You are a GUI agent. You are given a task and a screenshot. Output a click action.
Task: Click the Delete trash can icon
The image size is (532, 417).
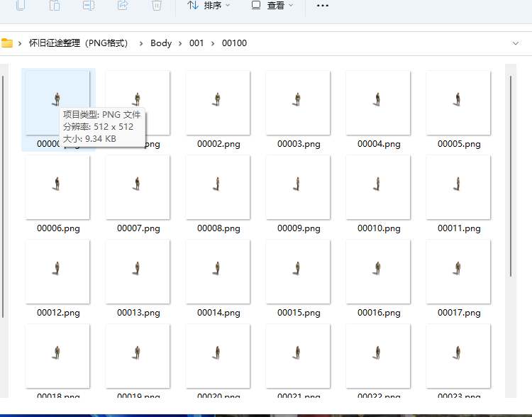click(x=156, y=6)
